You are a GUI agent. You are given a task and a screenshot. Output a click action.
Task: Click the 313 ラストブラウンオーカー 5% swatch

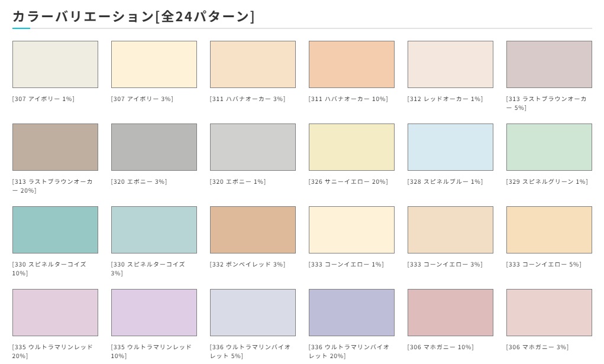point(549,64)
